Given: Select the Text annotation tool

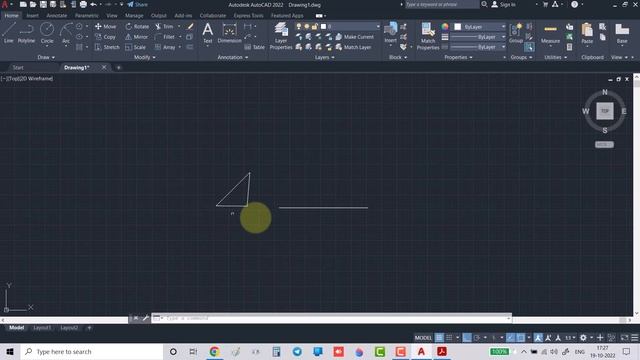Looking at the screenshot, I should click(x=207, y=33).
